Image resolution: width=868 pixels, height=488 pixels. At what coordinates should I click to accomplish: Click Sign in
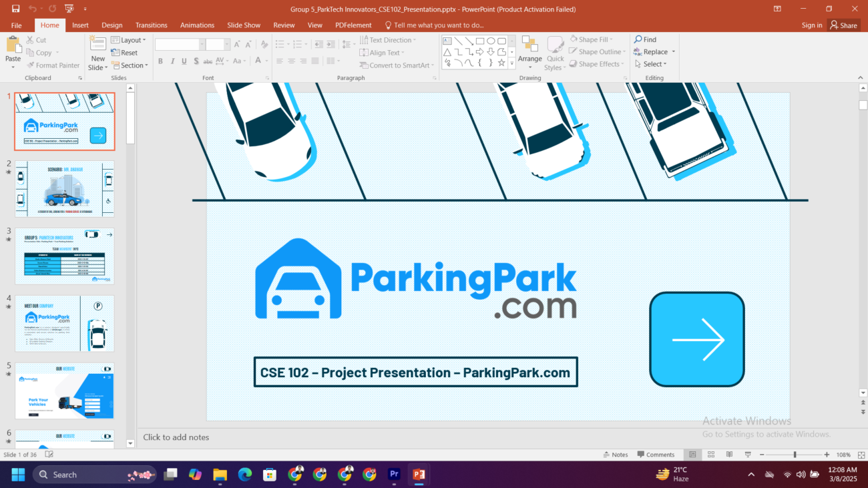812,25
